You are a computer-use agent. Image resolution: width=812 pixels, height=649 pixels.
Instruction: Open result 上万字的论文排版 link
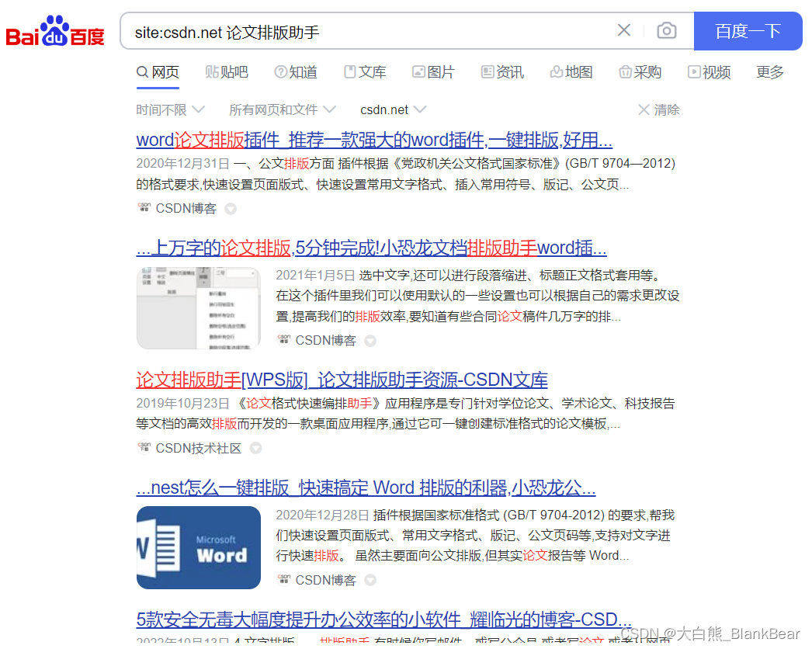371,248
